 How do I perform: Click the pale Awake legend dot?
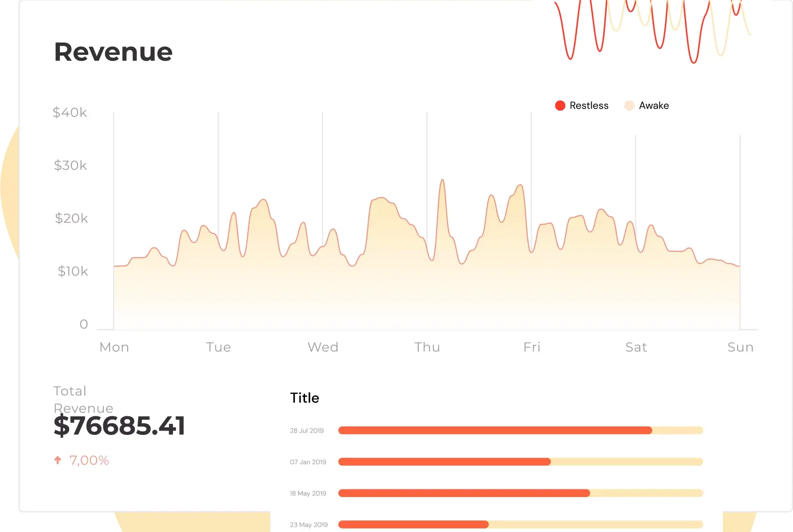pos(629,106)
